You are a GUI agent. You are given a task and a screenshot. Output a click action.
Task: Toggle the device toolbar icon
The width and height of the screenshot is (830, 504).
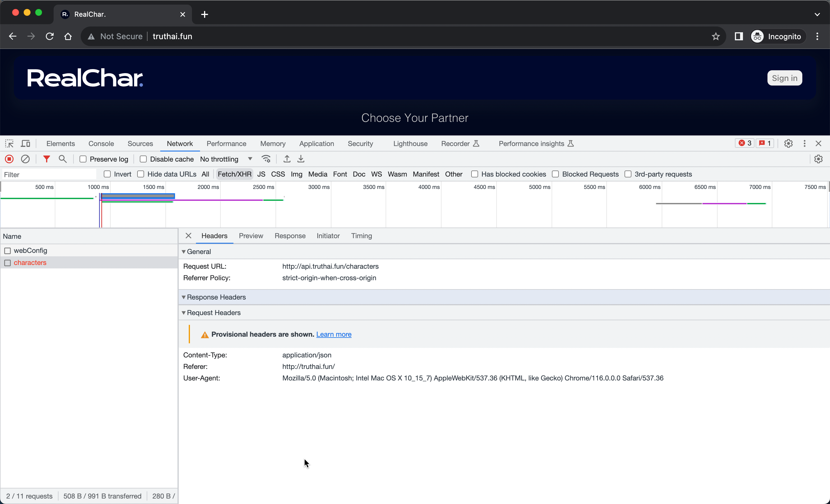point(25,143)
